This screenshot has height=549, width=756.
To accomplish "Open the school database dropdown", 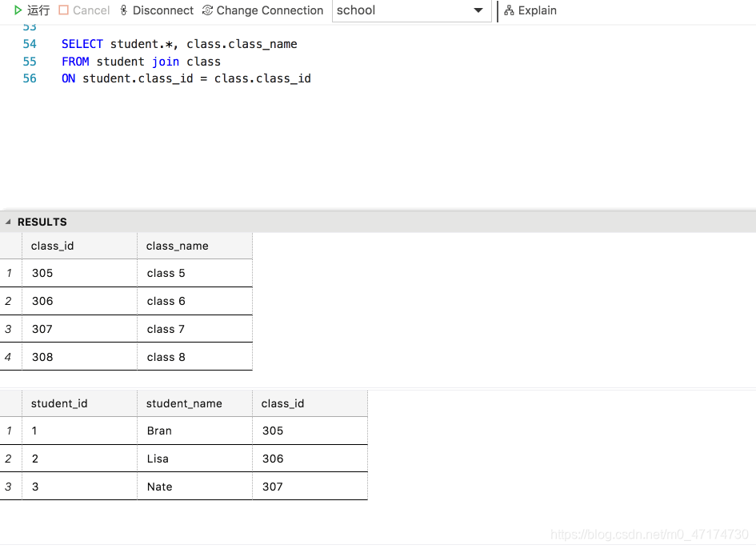I will [x=411, y=10].
